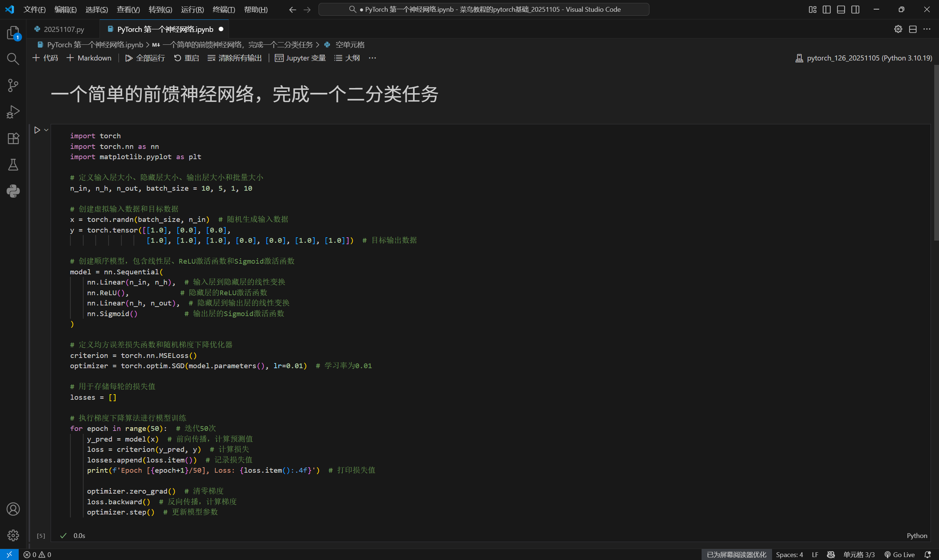Go forward with the navigation arrow
The width and height of the screenshot is (939, 560).
307,10
